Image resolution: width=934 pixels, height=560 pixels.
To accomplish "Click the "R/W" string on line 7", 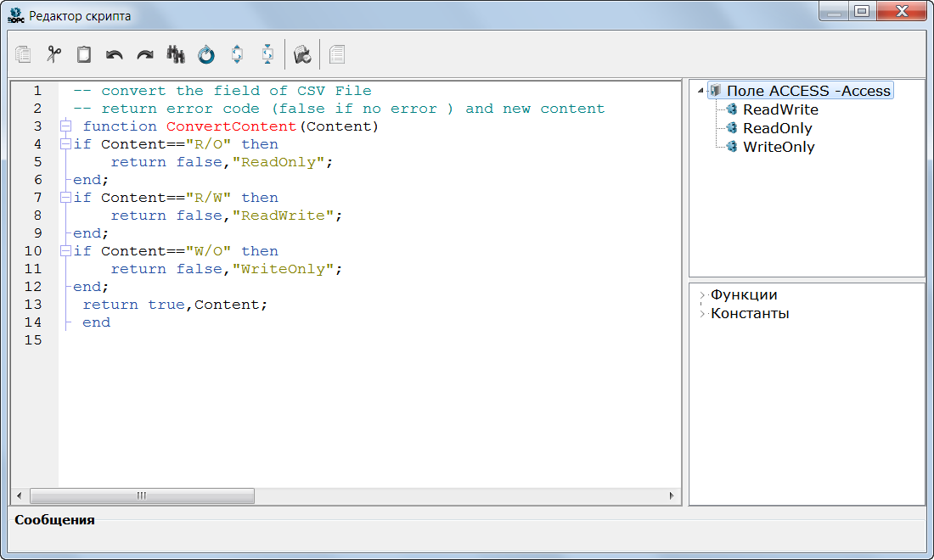I will point(209,198).
